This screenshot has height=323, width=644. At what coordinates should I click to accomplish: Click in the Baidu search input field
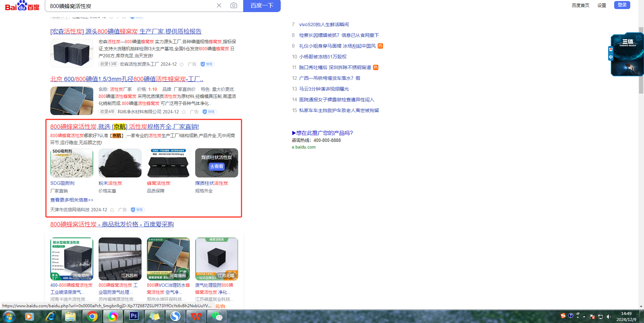131,6
